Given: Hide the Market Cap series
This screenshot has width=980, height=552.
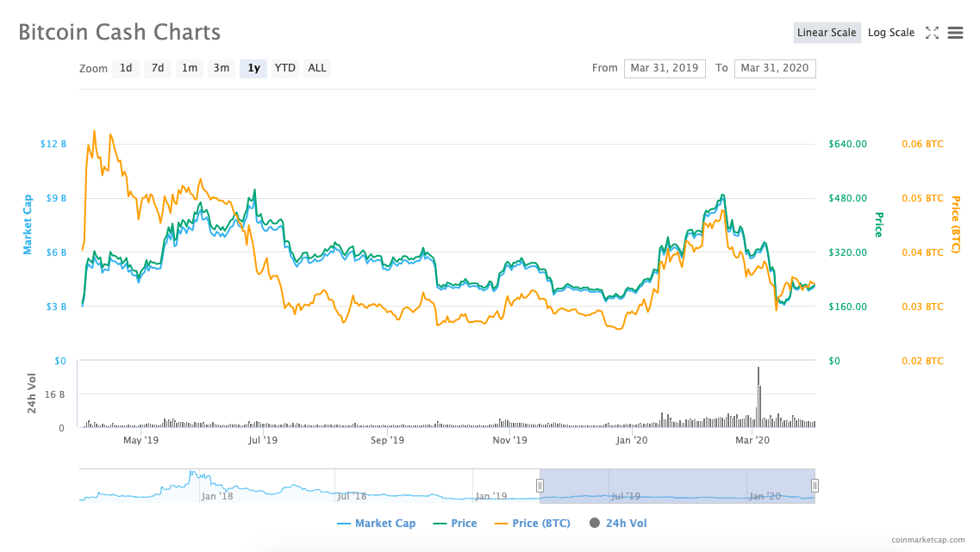Looking at the screenshot, I should point(377,523).
